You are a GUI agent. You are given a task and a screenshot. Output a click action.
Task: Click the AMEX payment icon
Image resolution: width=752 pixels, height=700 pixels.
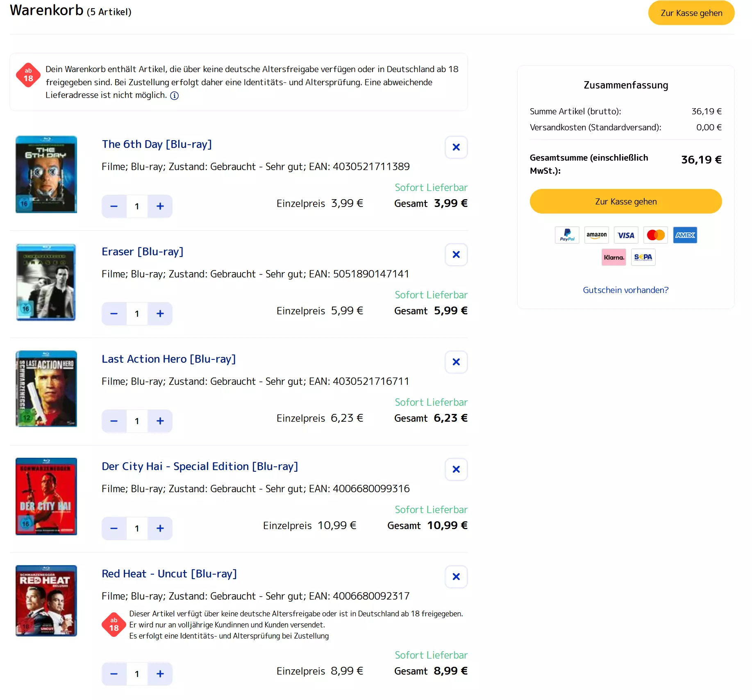pos(685,235)
